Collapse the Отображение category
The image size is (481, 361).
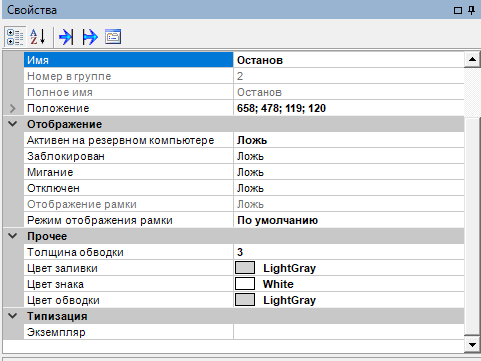pos(13,124)
